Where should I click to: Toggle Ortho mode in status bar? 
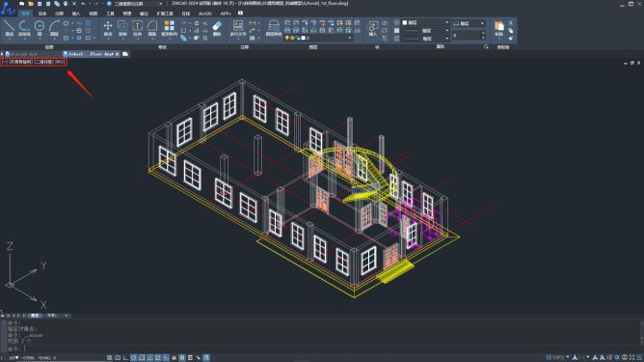point(125,358)
